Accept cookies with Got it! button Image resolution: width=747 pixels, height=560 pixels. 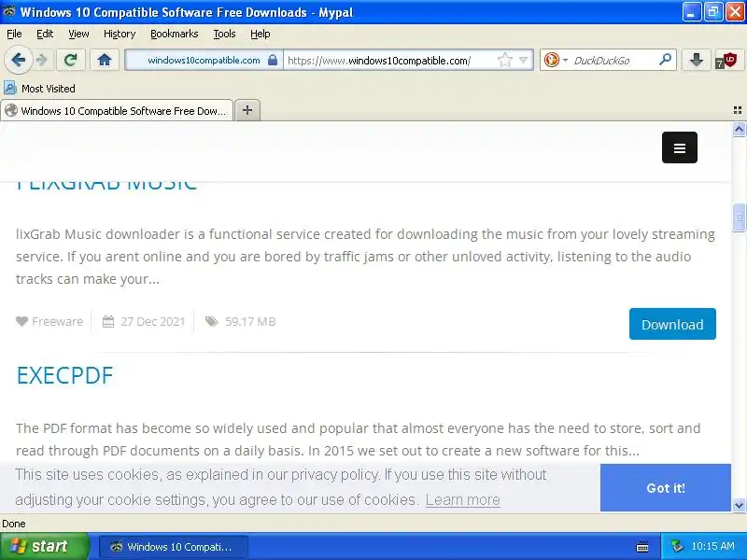coord(666,487)
